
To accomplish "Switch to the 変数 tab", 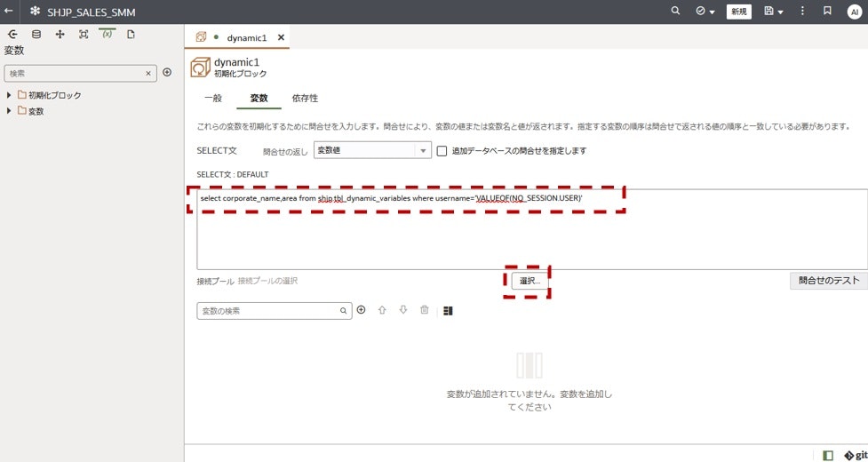I will (x=259, y=99).
